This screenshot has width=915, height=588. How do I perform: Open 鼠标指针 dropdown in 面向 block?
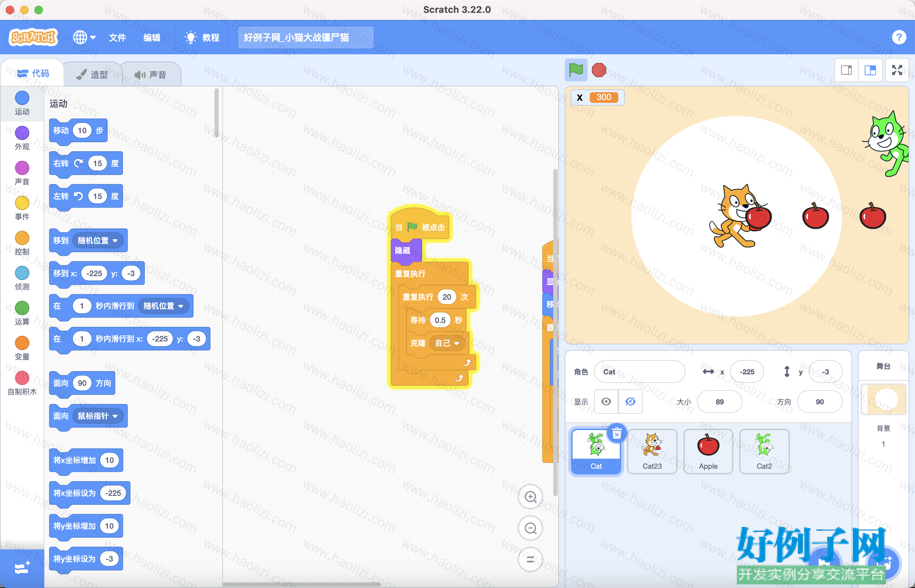[x=98, y=416]
